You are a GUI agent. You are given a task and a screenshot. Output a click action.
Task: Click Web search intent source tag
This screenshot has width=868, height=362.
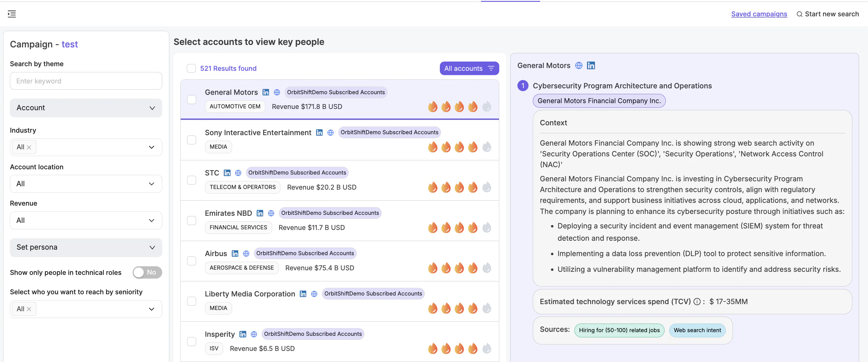tap(697, 330)
